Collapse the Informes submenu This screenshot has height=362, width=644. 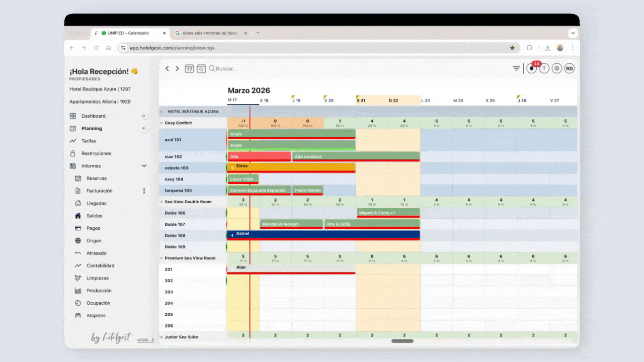(x=144, y=166)
